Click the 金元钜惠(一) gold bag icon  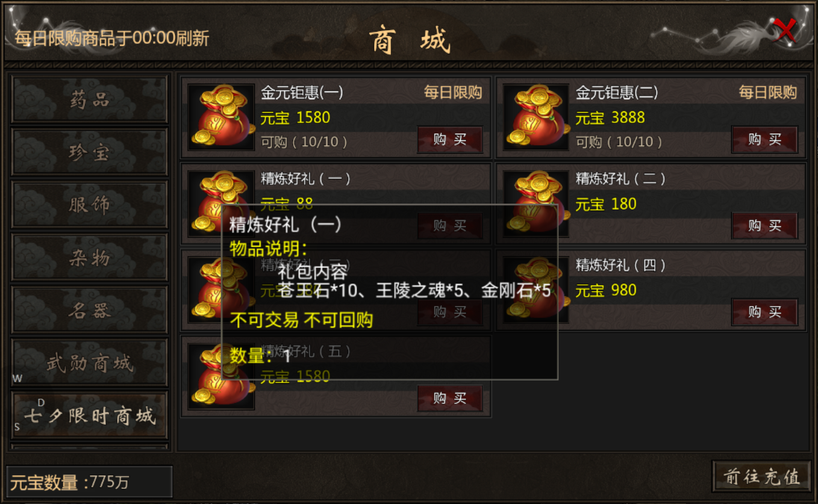pos(221,117)
